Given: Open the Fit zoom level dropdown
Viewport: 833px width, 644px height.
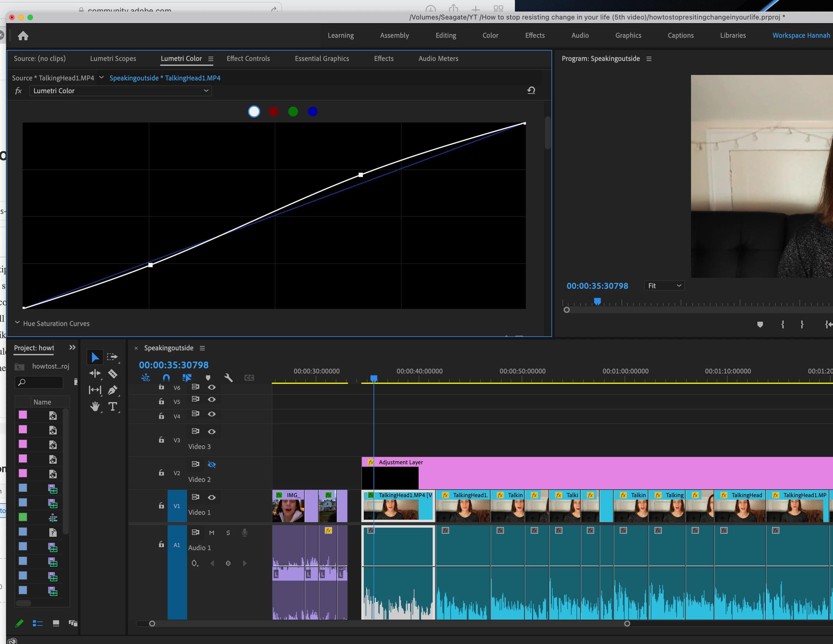Looking at the screenshot, I should pos(664,285).
